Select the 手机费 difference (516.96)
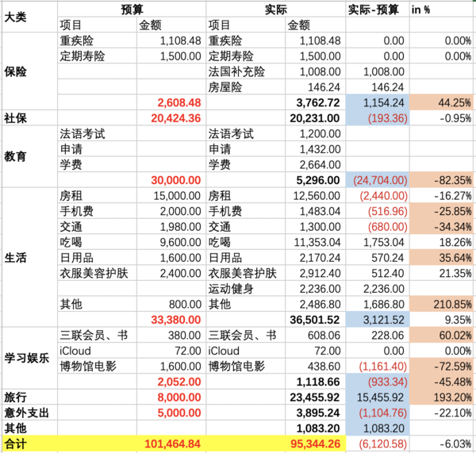Image resolution: width=476 pixels, height=453 pixels. 378,211
